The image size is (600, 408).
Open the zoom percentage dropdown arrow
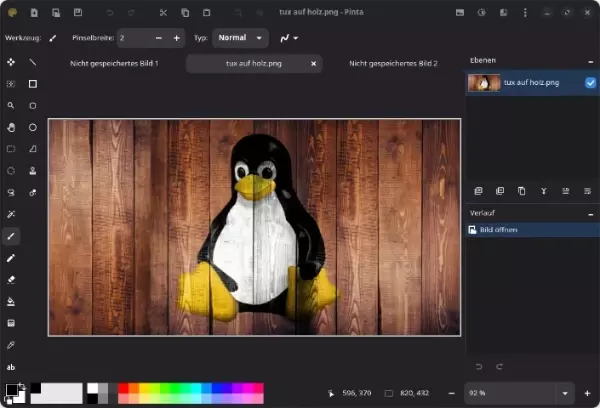click(565, 393)
